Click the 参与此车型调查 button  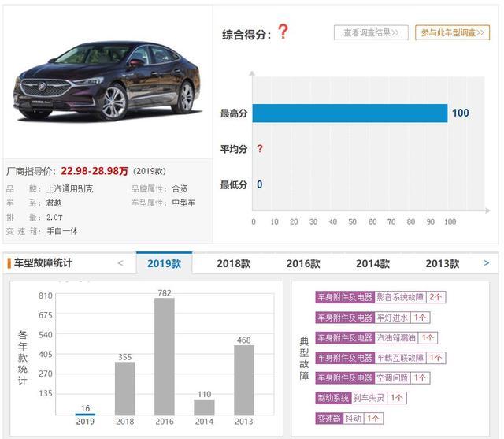pyautogui.click(x=452, y=32)
